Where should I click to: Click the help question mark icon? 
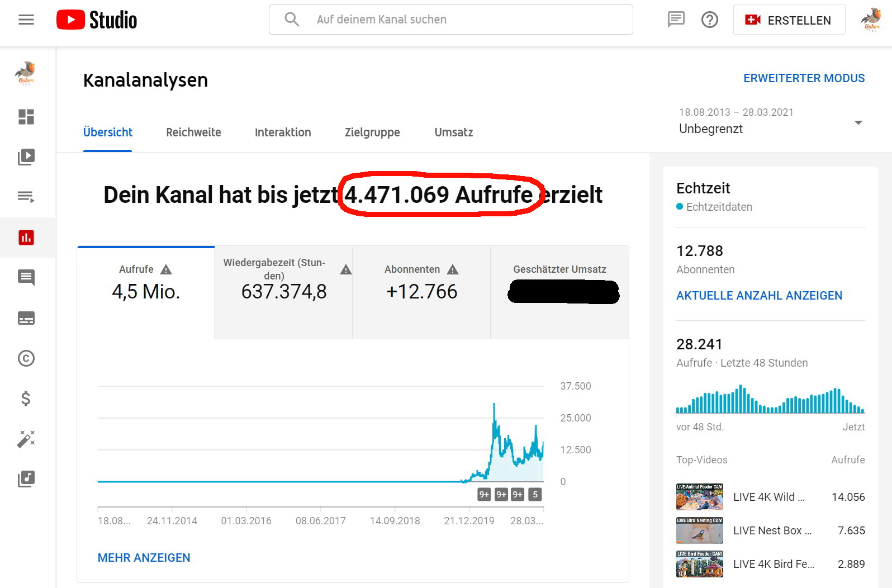(x=709, y=20)
